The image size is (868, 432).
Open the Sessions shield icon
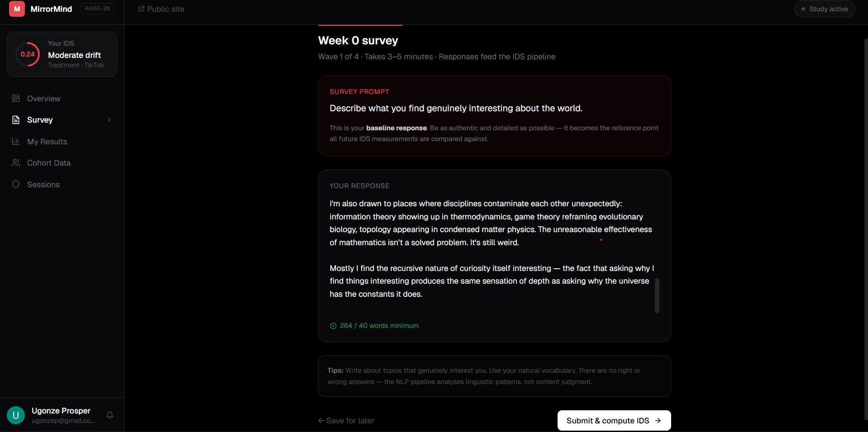pos(16,184)
